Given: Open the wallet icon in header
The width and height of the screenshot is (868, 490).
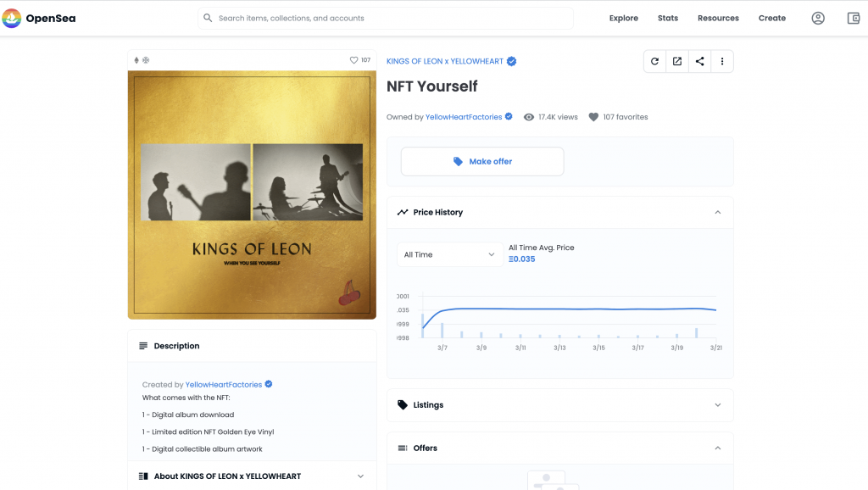Looking at the screenshot, I should coord(853,19).
